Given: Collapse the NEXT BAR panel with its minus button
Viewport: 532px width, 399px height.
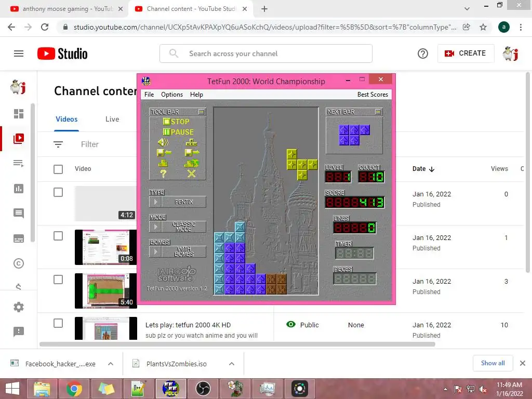Looking at the screenshot, I should pos(378,112).
